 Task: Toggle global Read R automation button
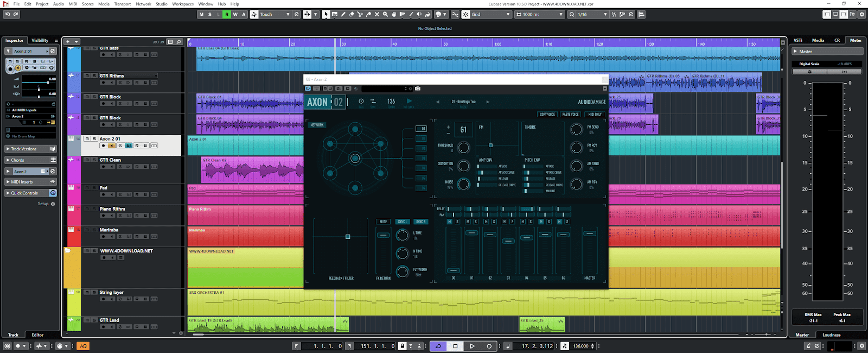pos(227,15)
